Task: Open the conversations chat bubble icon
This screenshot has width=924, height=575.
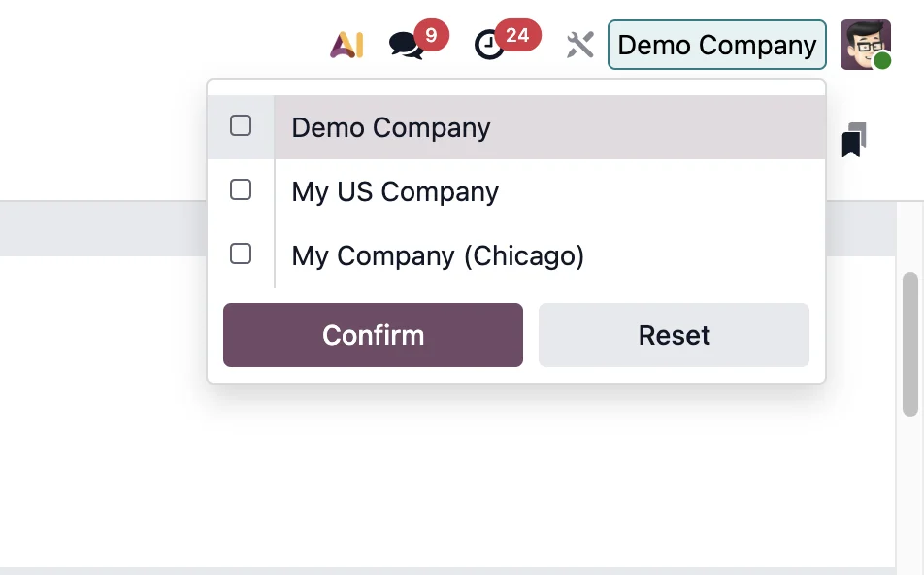Action: pyautogui.click(x=406, y=46)
